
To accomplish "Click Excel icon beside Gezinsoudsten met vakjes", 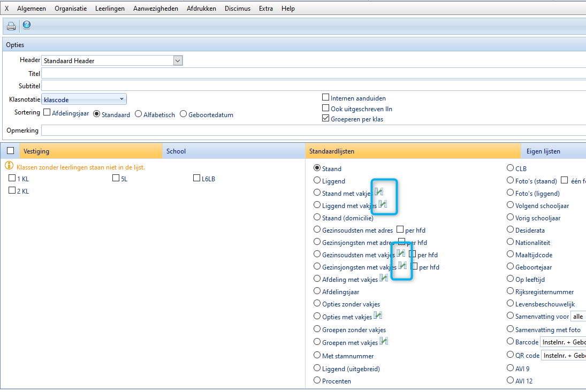I will [x=401, y=253].
